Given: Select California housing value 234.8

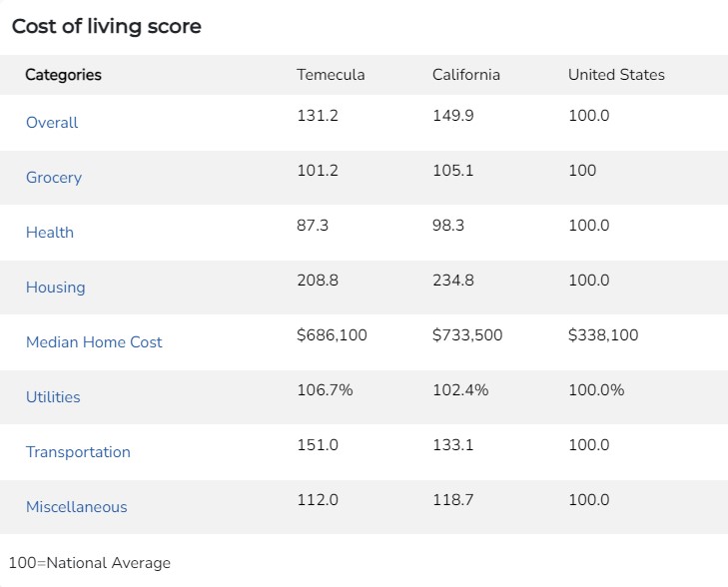Looking at the screenshot, I should pos(453,281).
